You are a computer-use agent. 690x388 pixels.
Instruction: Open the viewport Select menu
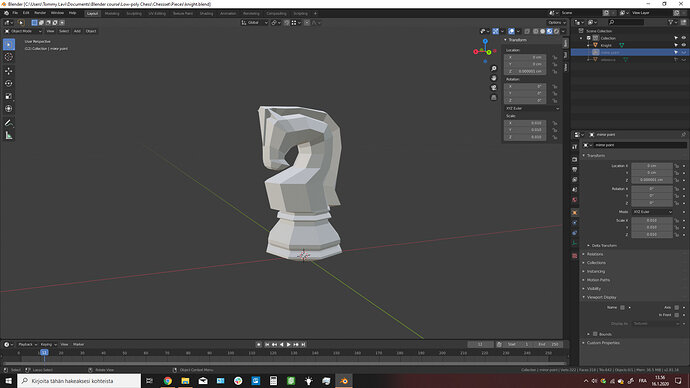pyautogui.click(x=64, y=31)
